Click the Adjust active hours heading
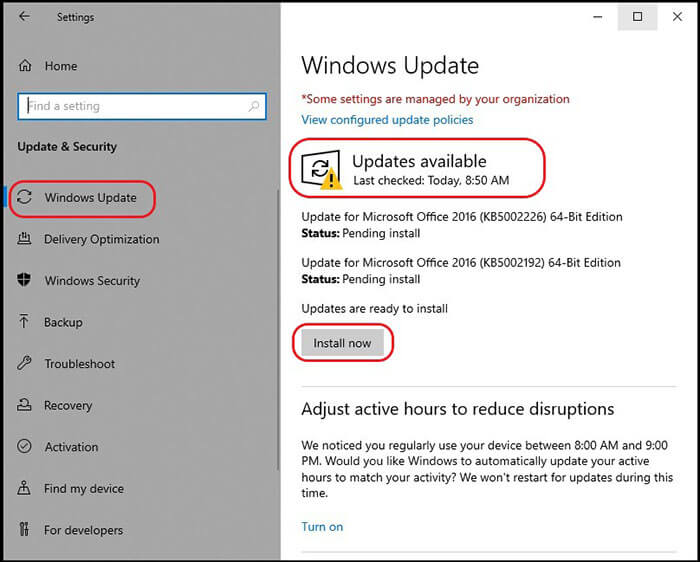Image resolution: width=700 pixels, height=562 pixels. click(458, 409)
